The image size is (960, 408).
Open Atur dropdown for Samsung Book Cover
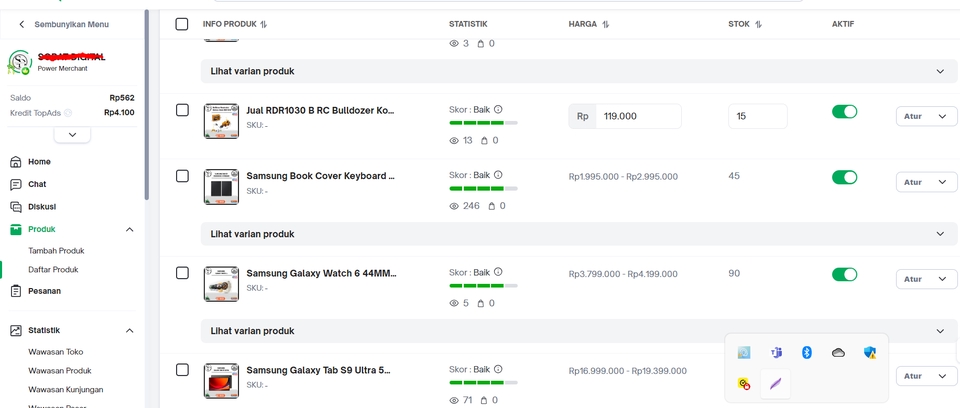coord(926,182)
